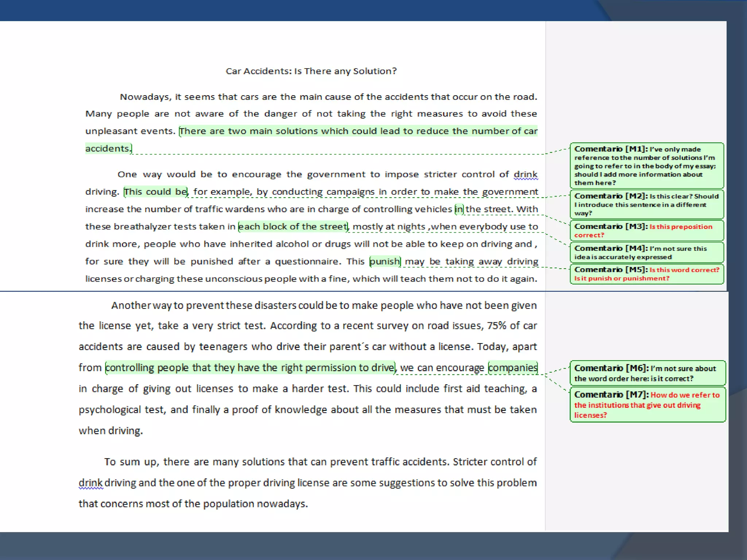Select comment M2 'Is this clear?'
This screenshot has width=747, height=560.
click(646, 204)
